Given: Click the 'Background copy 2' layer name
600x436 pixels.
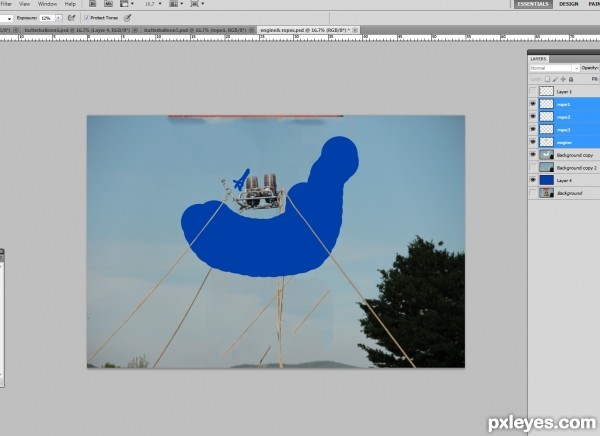Looking at the screenshot, I should tap(577, 168).
